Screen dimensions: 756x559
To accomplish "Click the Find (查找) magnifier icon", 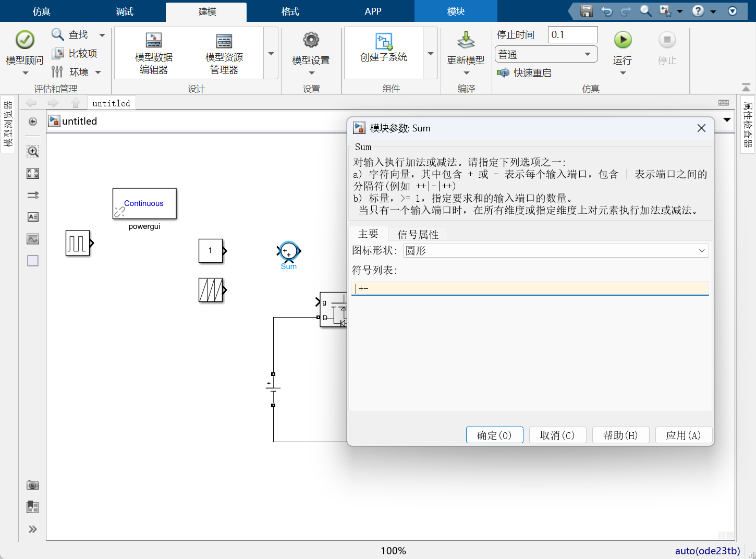I will pyautogui.click(x=57, y=34).
